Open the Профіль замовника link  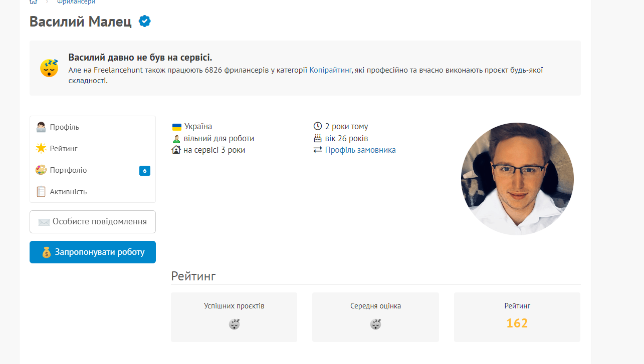(x=360, y=150)
